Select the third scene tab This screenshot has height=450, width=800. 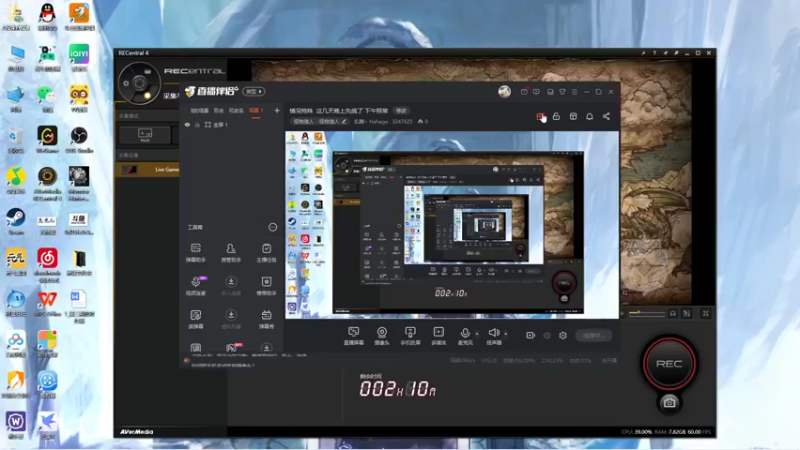(x=236, y=110)
